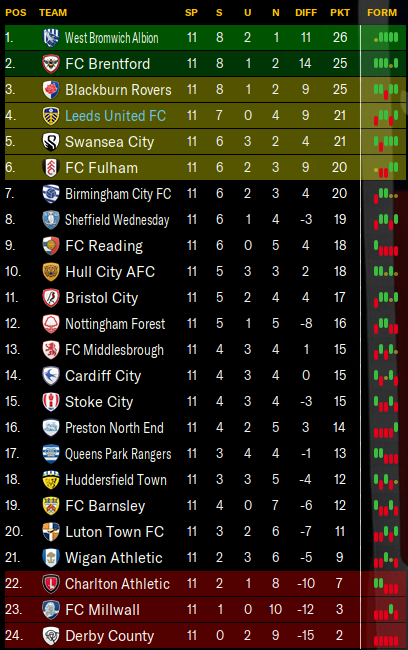The image size is (408, 650).
Task: Click the Derby County ram crest
Action: 51,636
